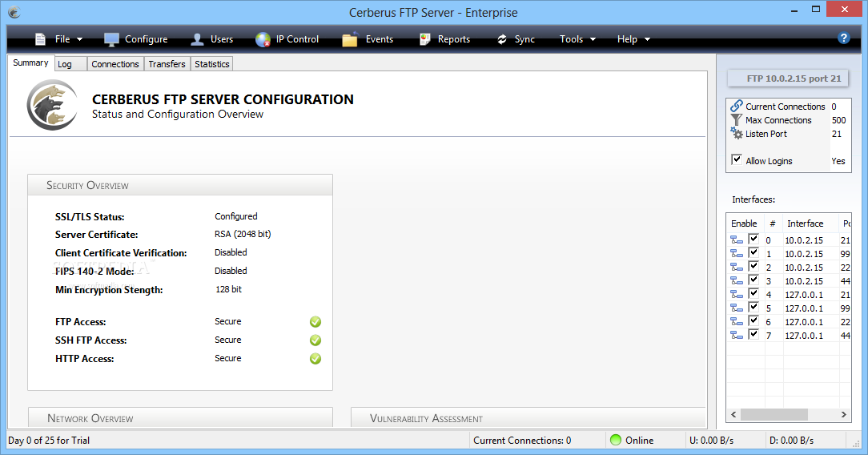
Task: Click the Configure monitor icon
Action: (x=111, y=39)
